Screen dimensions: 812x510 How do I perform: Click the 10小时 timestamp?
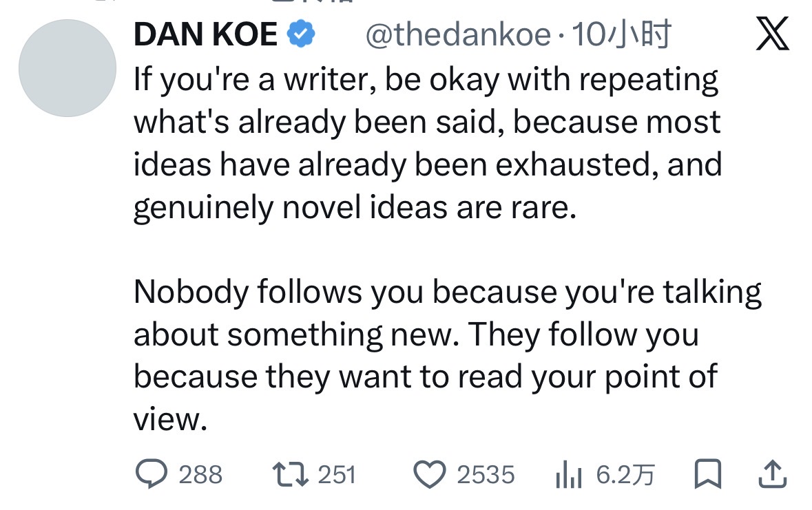[621, 35]
